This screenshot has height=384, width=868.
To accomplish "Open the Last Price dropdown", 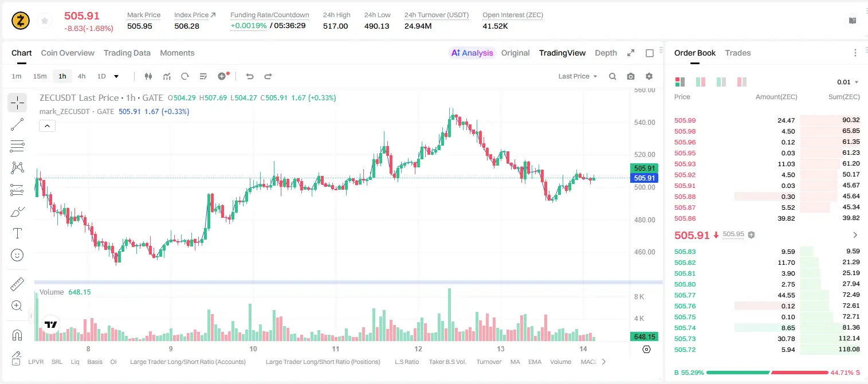I will (578, 76).
